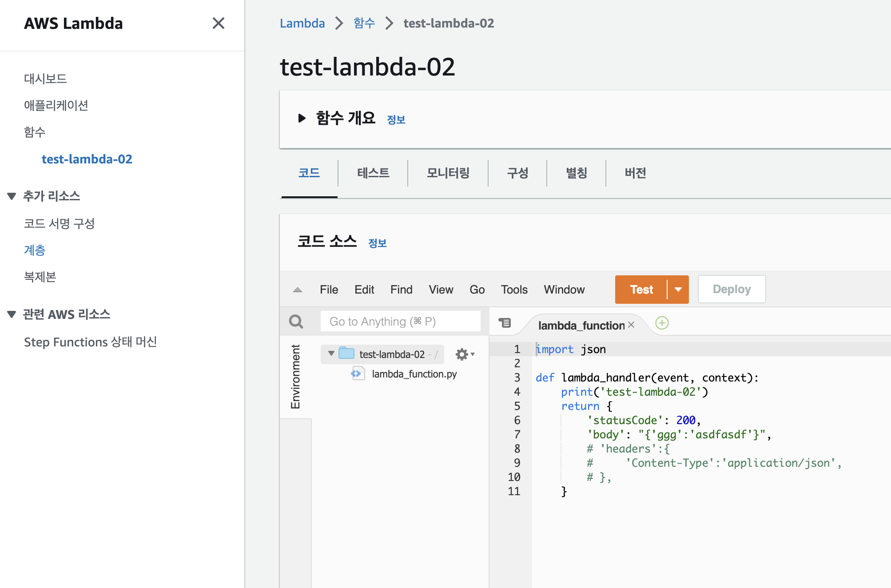The height and width of the screenshot is (588, 891).
Task: Collapse the 관련 AWS 리소스 group
Action: tap(12, 314)
